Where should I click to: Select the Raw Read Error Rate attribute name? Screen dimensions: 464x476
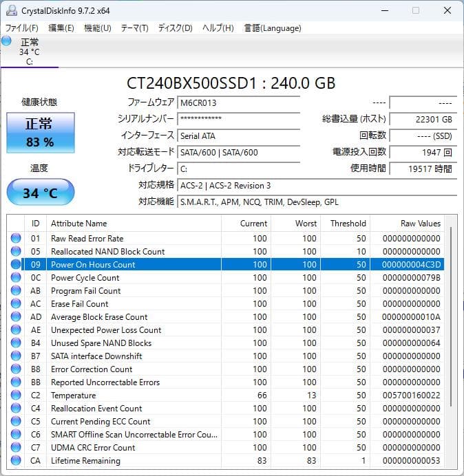point(87,238)
